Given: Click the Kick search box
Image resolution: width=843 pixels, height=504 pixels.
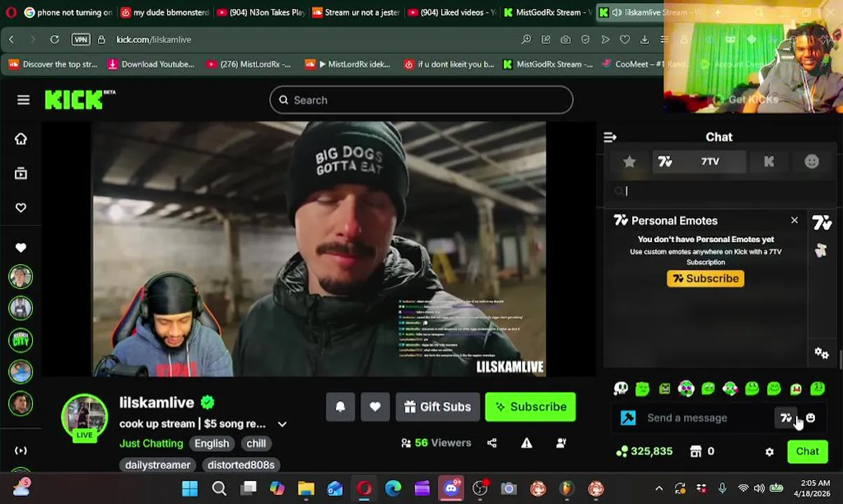Looking at the screenshot, I should (421, 100).
